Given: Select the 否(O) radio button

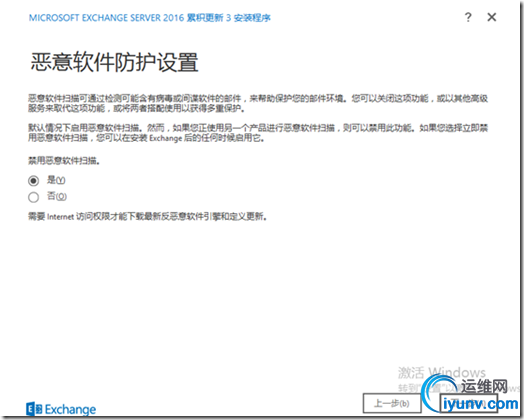Looking at the screenshot, I should click(x=33, y=197).
